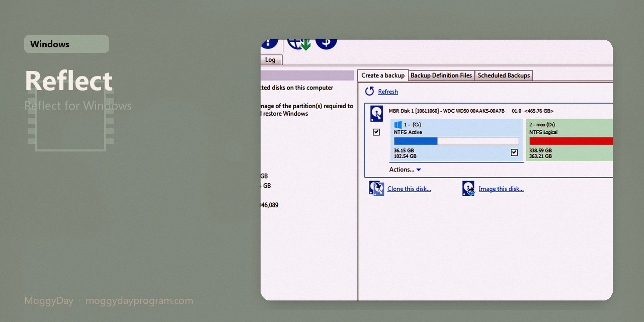
Task: Click the 363.21 GB size value
Action: 540,156
